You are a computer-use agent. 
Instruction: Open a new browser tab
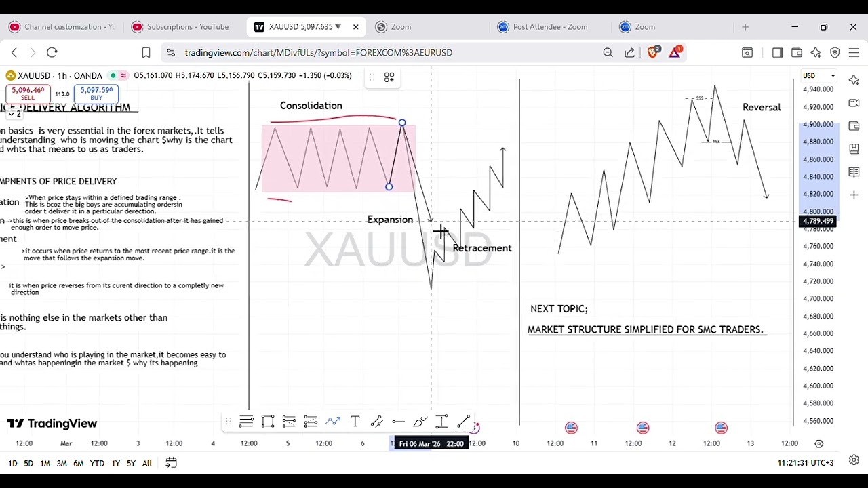[745, 27]
